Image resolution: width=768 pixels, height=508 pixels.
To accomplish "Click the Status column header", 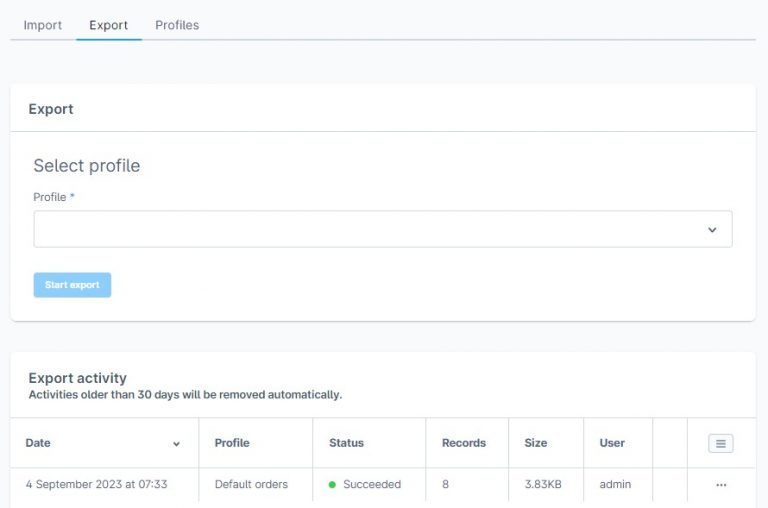I will click(x=346, y=443).
